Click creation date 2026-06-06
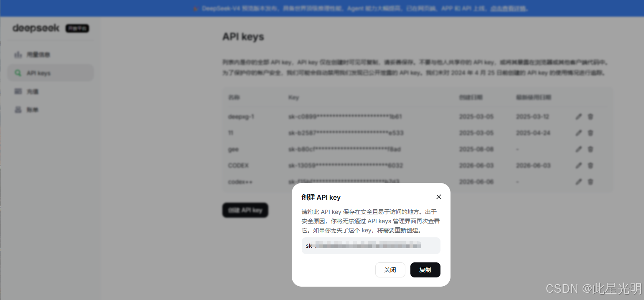The width and height of the screenshot is (644, 300). (476, 182)
